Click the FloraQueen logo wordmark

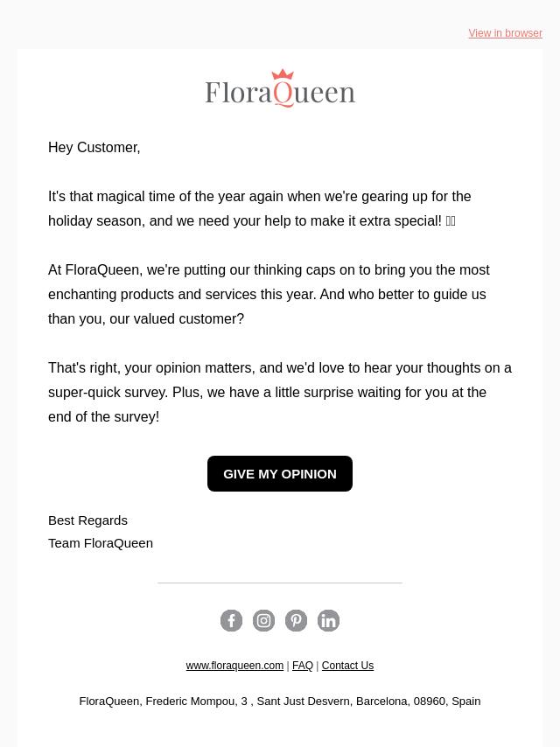280,88
